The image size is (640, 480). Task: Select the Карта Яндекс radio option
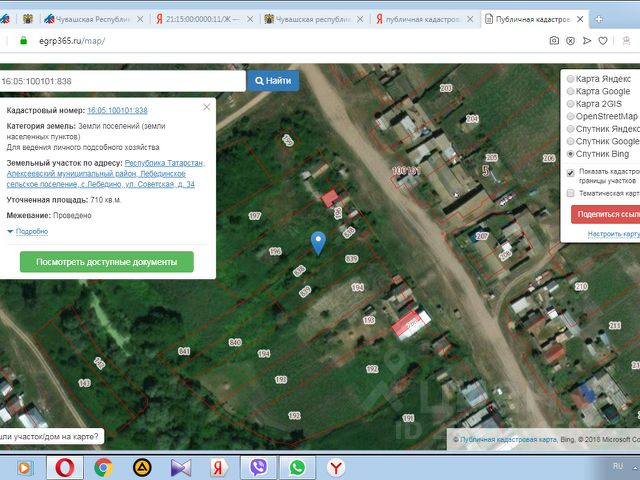pos(571,79)
